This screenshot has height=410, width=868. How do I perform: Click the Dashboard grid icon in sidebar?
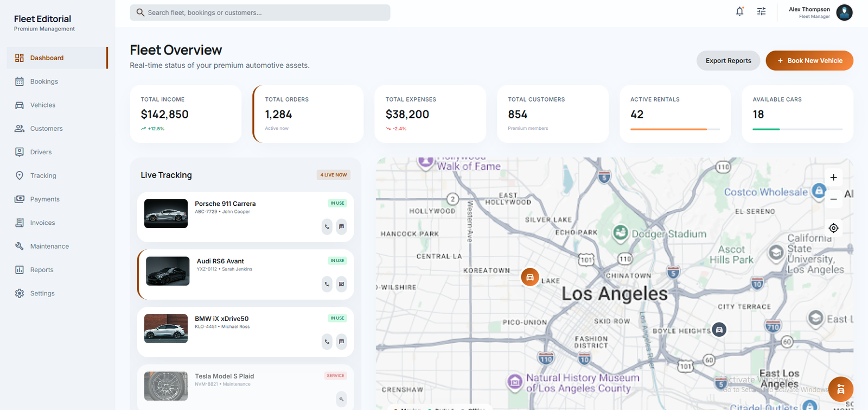(20, 58)
